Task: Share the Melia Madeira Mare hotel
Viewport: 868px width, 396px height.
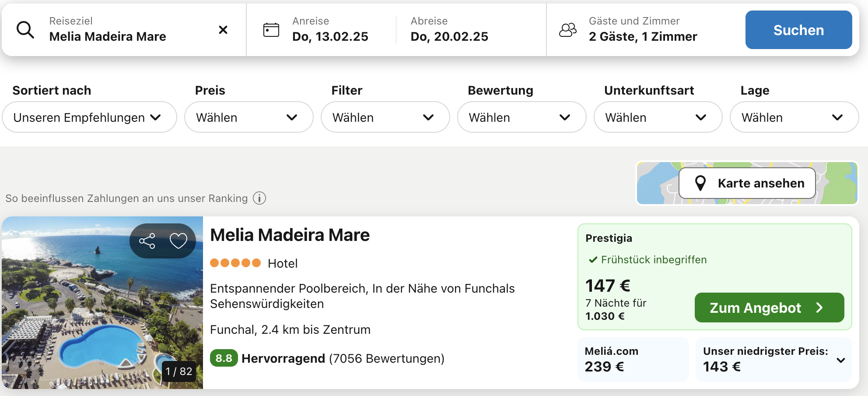Action: coord(147,241)
